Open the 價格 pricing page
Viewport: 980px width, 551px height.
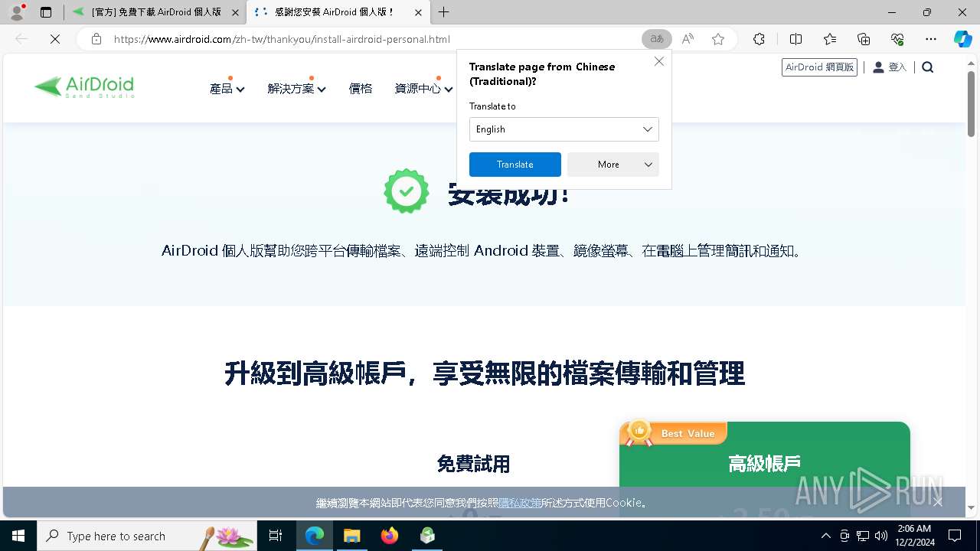click(x=361, y=89)
